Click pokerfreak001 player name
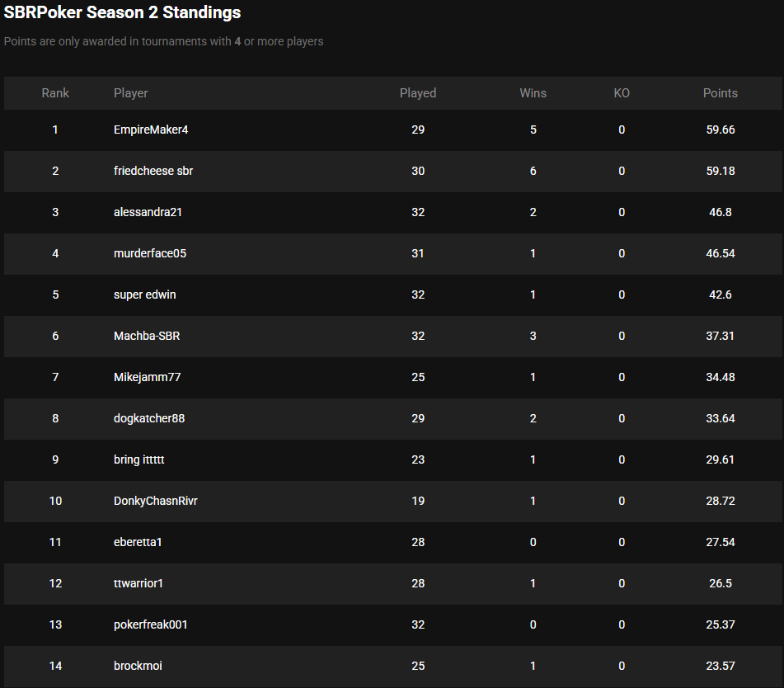The height and width of the screenshot is (688, 784). (x=151, y=624)
